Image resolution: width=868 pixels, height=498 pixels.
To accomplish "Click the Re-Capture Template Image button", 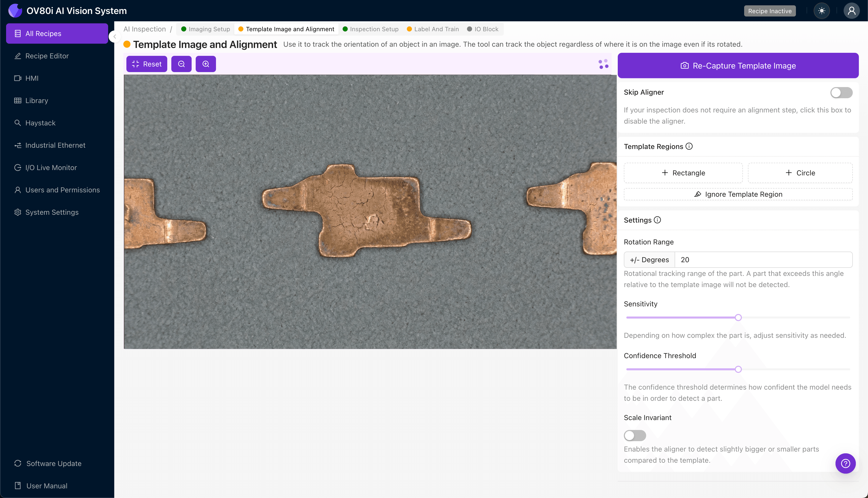I will coord(737,65).
